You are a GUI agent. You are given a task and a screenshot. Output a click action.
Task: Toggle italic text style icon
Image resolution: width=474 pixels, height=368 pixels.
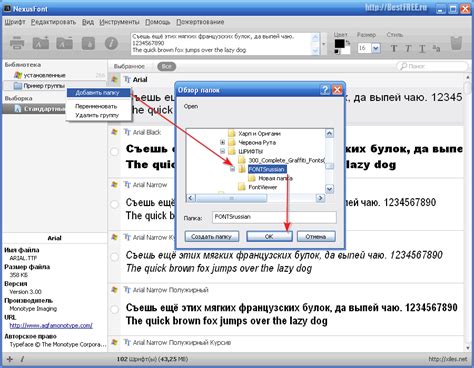click(408, 49)
